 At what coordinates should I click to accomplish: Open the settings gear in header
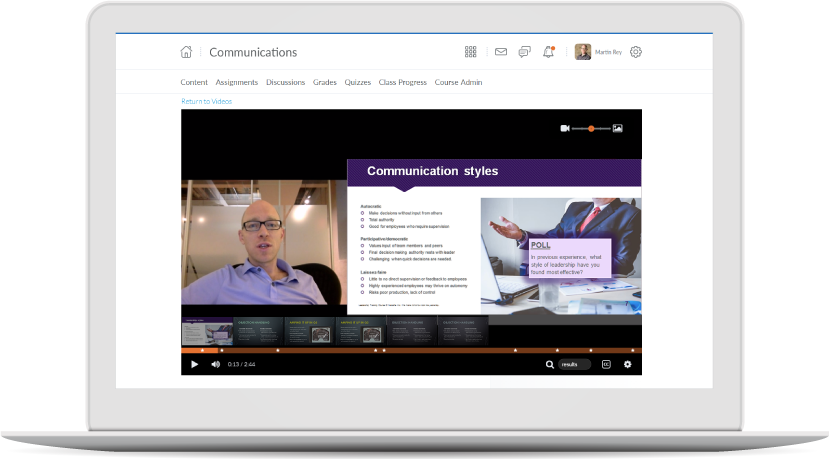(636, 52)
